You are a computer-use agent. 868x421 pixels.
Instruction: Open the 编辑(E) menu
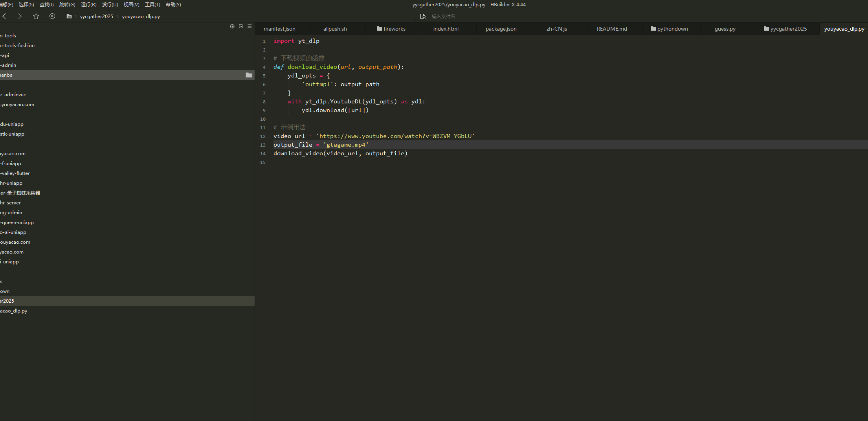pyautogui.click(x=6, y=5)
